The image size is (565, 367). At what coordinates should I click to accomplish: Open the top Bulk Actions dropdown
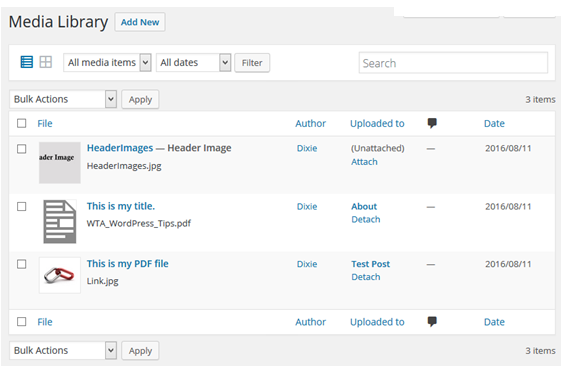pyautogui.click(x=63, y=99)
